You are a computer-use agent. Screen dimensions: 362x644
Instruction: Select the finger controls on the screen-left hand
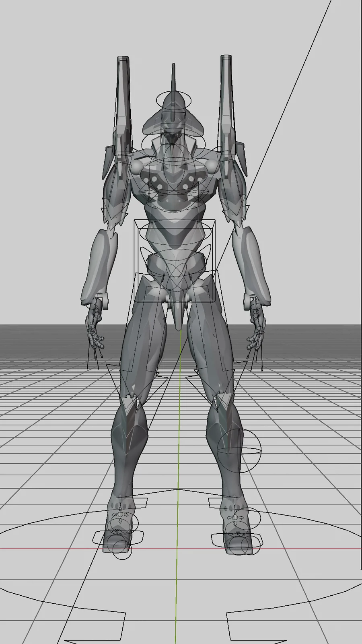pyautogui.click(x=95, y=336)
